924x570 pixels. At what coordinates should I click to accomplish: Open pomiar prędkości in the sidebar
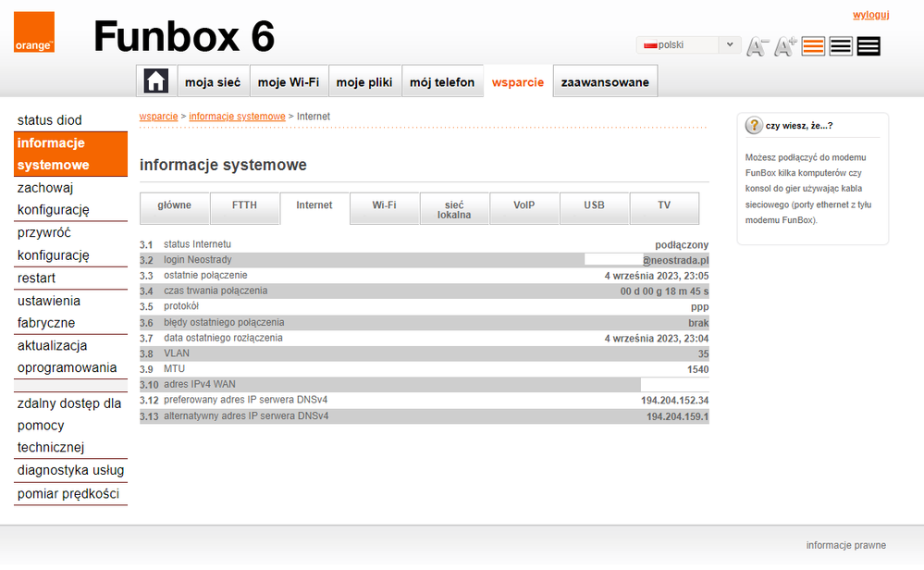pyautogui.click(x=70, y=494)
